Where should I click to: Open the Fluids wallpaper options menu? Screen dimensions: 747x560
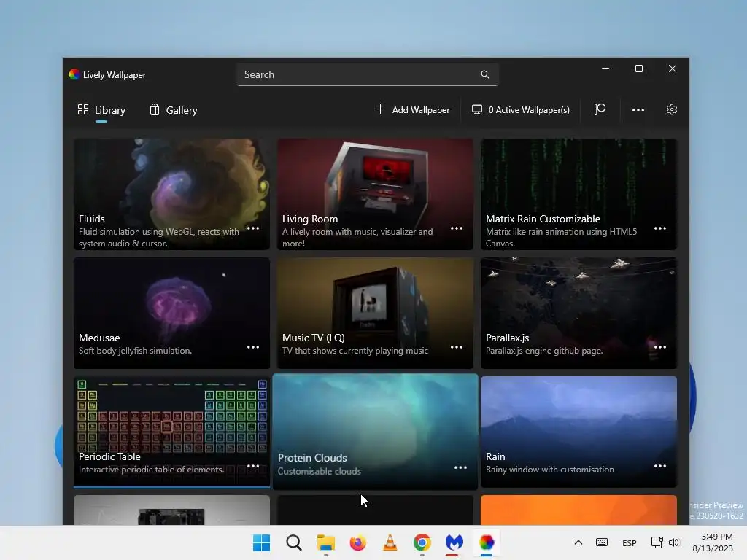[253, 228]
